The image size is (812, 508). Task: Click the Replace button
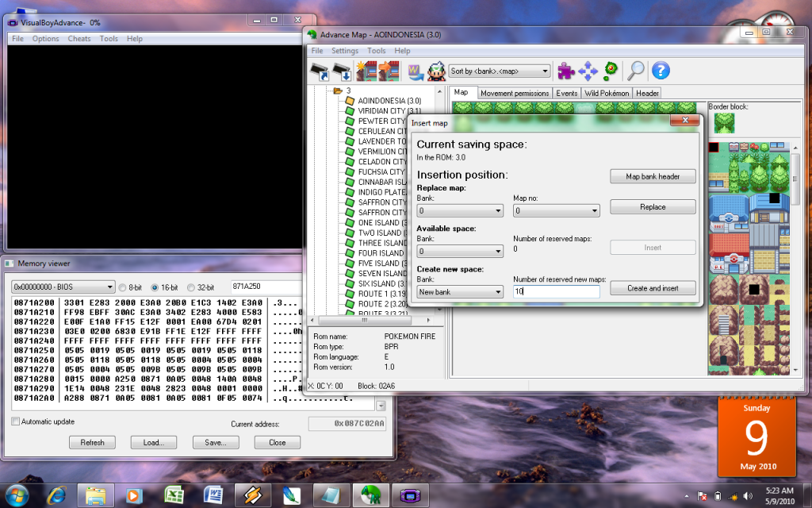653,207
